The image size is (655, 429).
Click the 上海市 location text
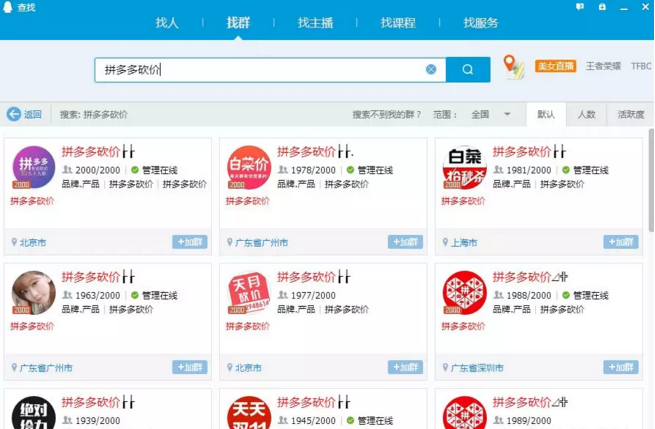pos(464,242)
